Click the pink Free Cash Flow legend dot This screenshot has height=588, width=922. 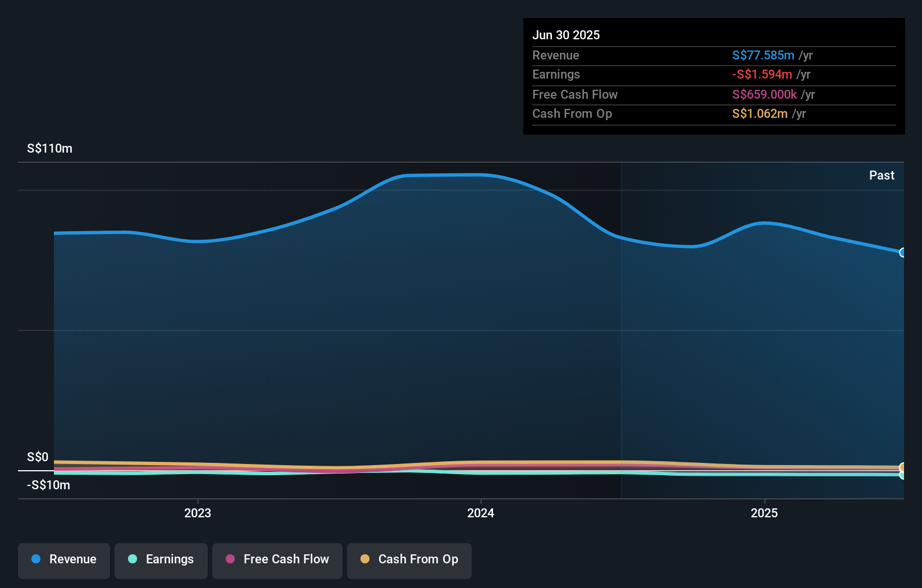coord(230,559)
